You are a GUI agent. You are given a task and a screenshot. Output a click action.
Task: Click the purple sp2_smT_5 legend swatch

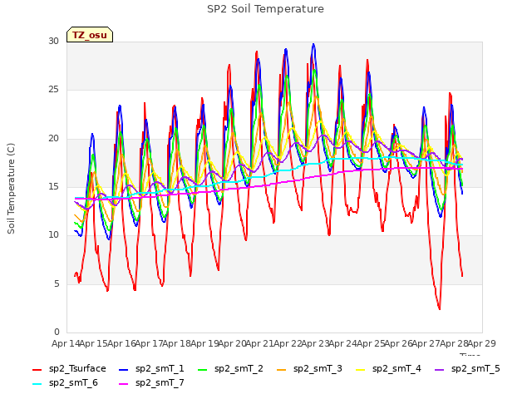pyautogui.click(x=440, y=369)
